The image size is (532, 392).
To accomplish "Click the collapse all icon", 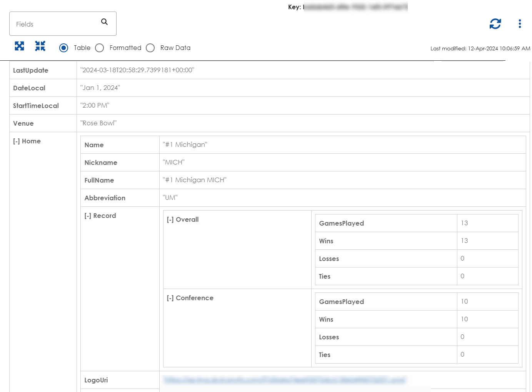I will 40,46.
